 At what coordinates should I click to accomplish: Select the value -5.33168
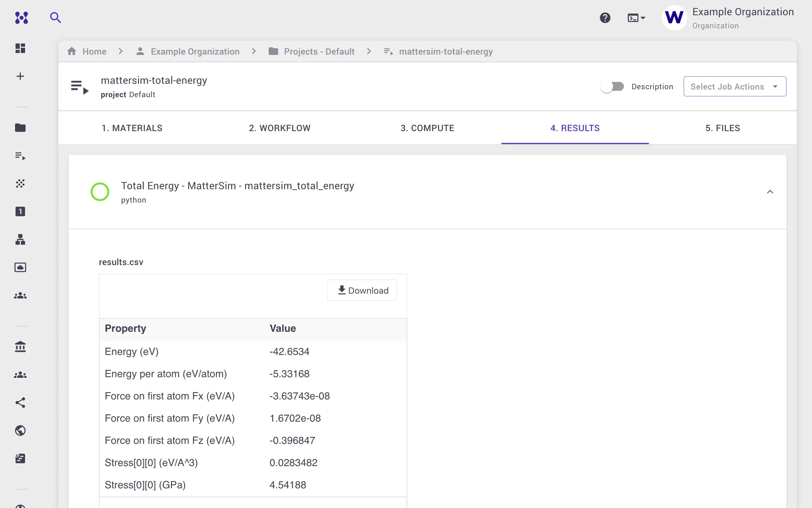click(289, 374)
